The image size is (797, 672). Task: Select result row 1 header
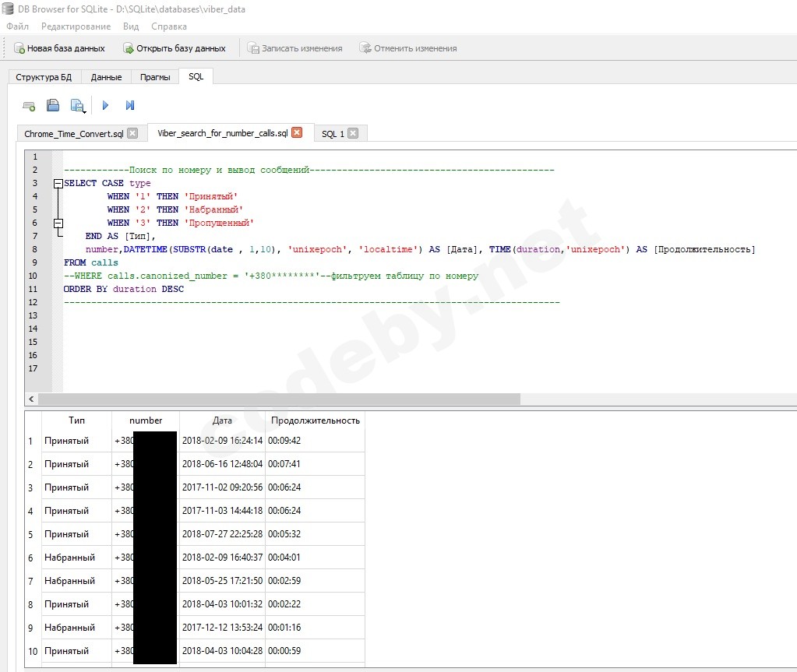click(x=30, y=441)
